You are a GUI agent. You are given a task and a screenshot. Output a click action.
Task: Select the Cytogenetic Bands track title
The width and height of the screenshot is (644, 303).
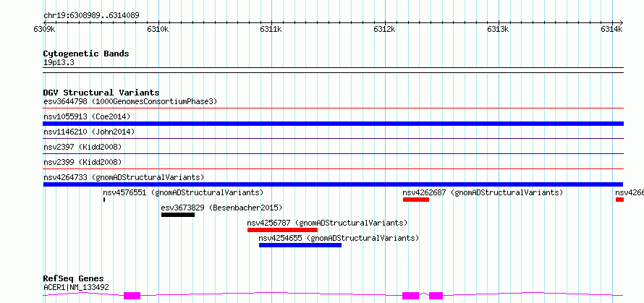tap(86, 54)
